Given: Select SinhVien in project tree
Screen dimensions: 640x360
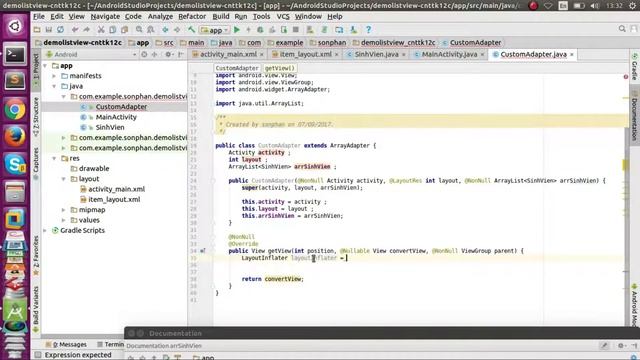Looking at the screenshot, I should [110, 127].
